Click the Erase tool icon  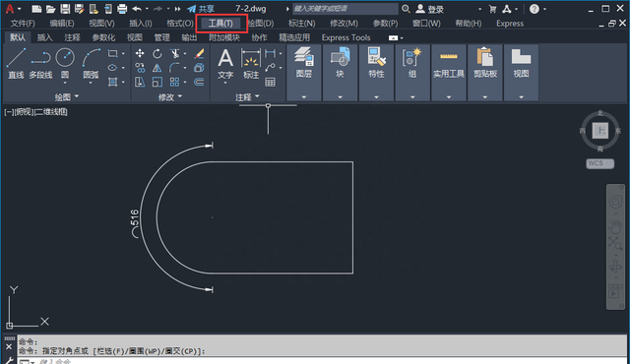pos(199,53)
